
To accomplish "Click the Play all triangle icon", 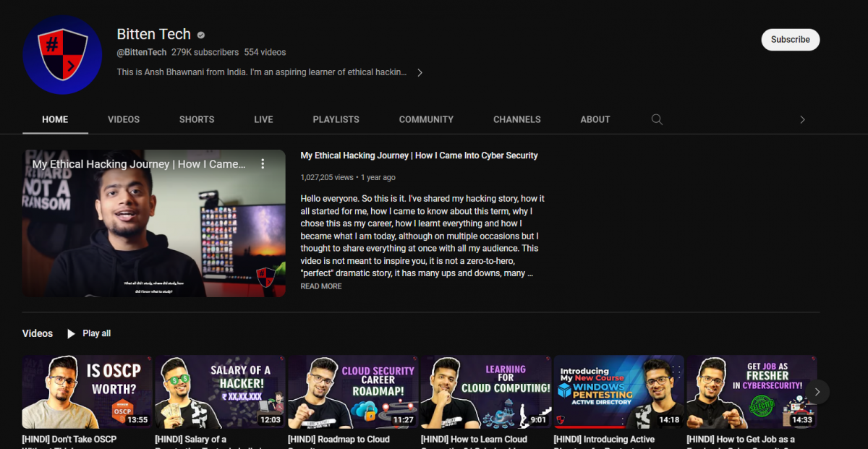I will click(71, 333).
